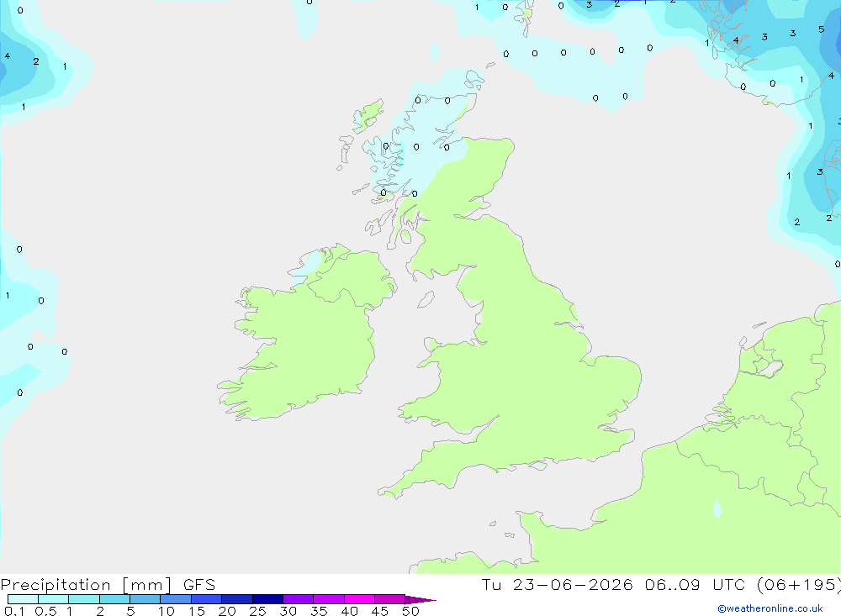The width and height of the screenshot is (841, 616).
Task: Click the 35–40 mm purple legend segment
Action: pos(329,599)
